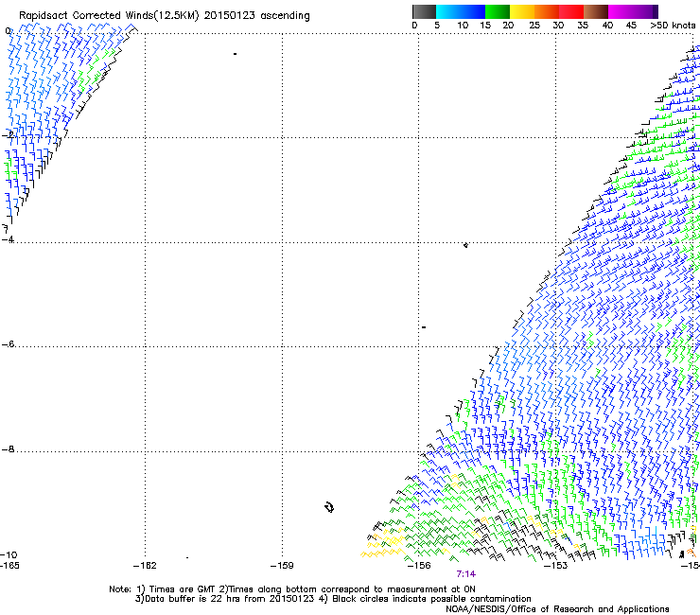Image resolution: width=700 pixels, height=615 pixels.
Task: Click the "45" label under the legend
Action: [x=631, y=26]
